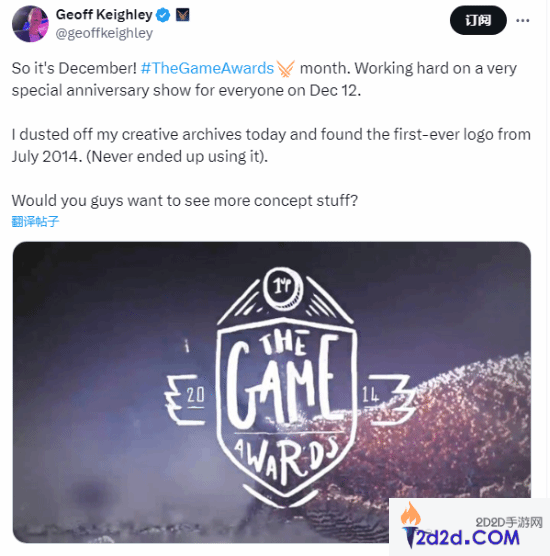The image size is (550, 556).
Task: Click the 订阅 subscribe button
Action: coord(478,20)
